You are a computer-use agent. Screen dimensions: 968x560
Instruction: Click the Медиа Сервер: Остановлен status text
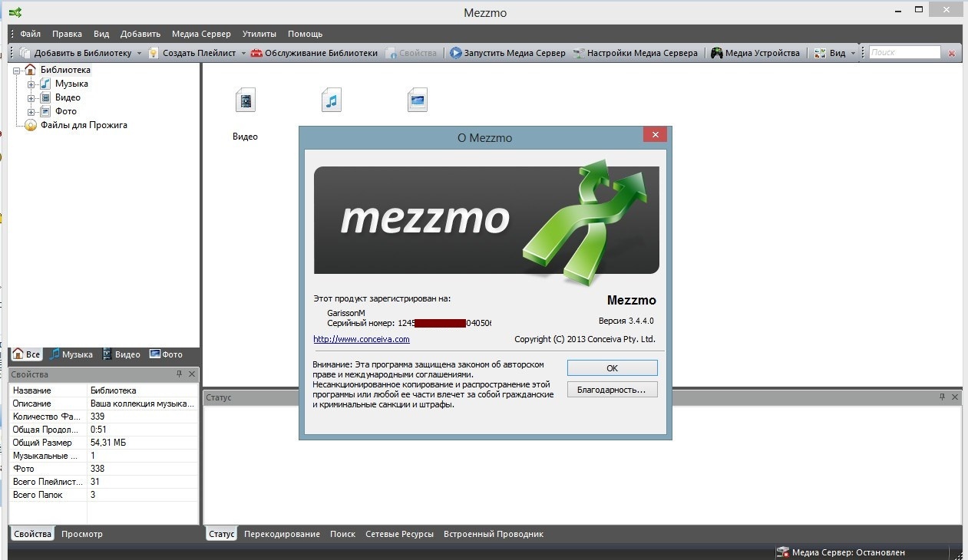point(848,552)
